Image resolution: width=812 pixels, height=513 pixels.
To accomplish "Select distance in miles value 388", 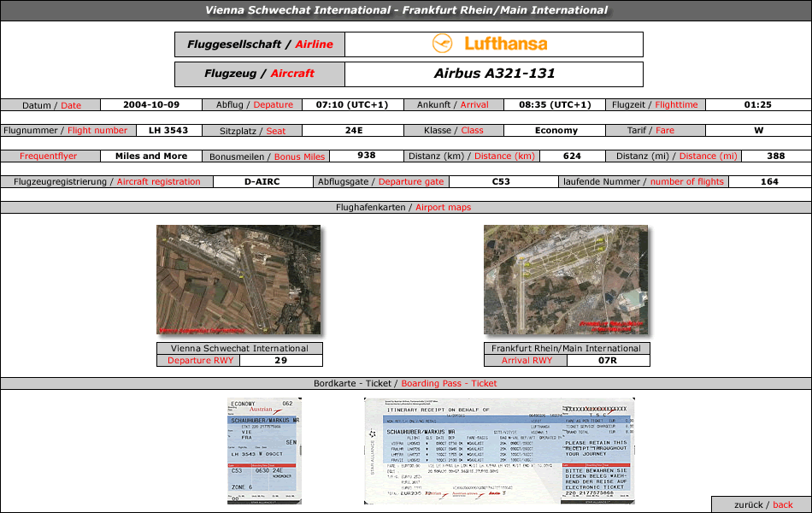I will click(776, 156).
